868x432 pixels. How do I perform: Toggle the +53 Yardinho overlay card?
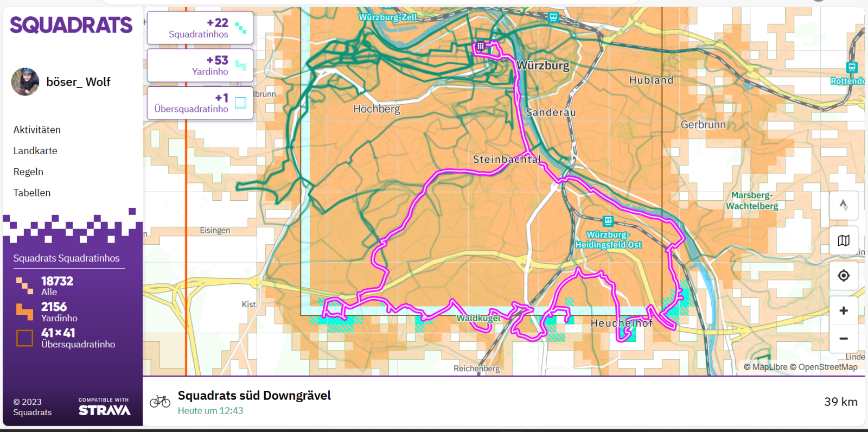tap(200, 65)
